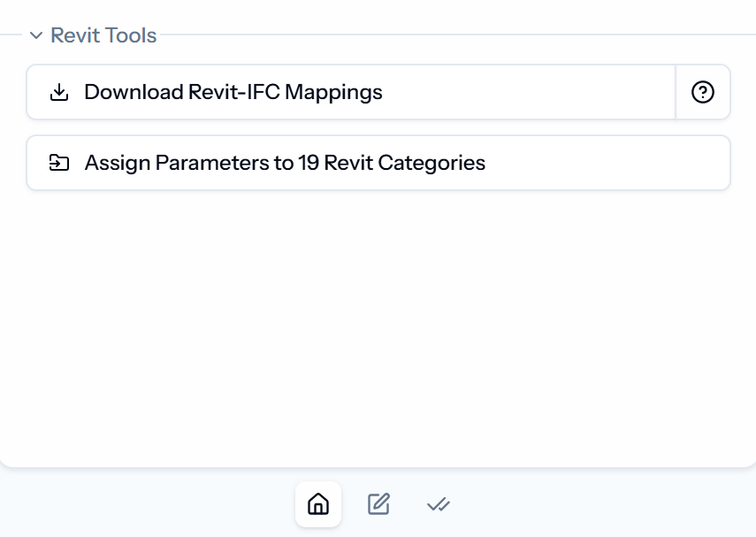The height and width of the screenshot is (537, 756).
Task: Click the Revit Tools section heading
Action: tap(103, 35)
